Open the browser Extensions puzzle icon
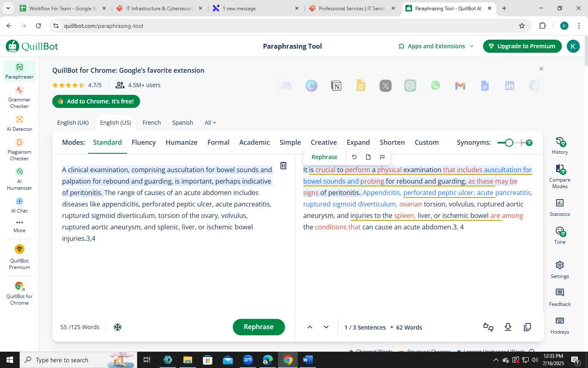Screen dimensions: 588x368 click(x=542, y=26)
